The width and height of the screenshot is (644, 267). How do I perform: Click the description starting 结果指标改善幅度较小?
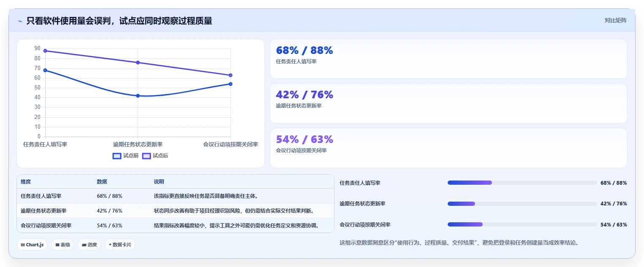[236, 226]
